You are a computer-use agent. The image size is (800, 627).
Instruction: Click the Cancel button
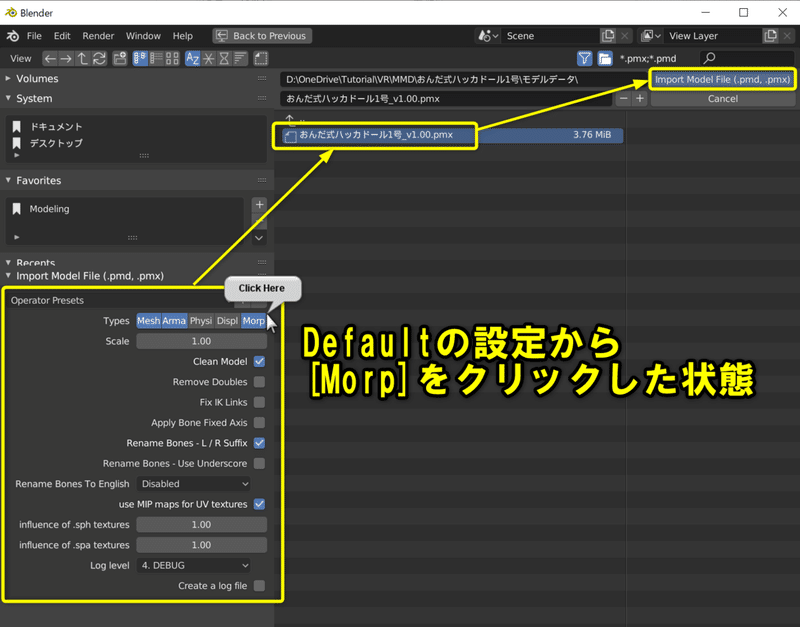722,98
